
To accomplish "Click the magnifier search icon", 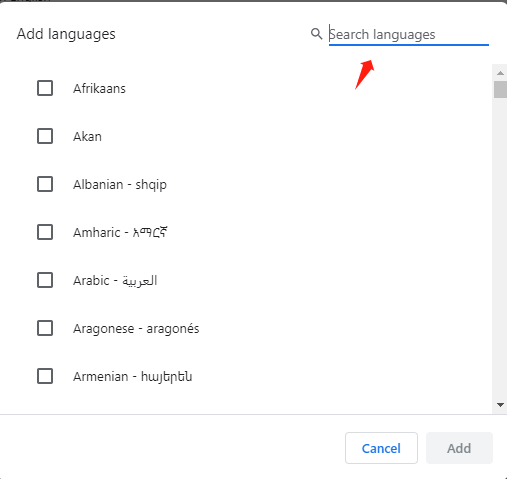I will click(316, 34).
